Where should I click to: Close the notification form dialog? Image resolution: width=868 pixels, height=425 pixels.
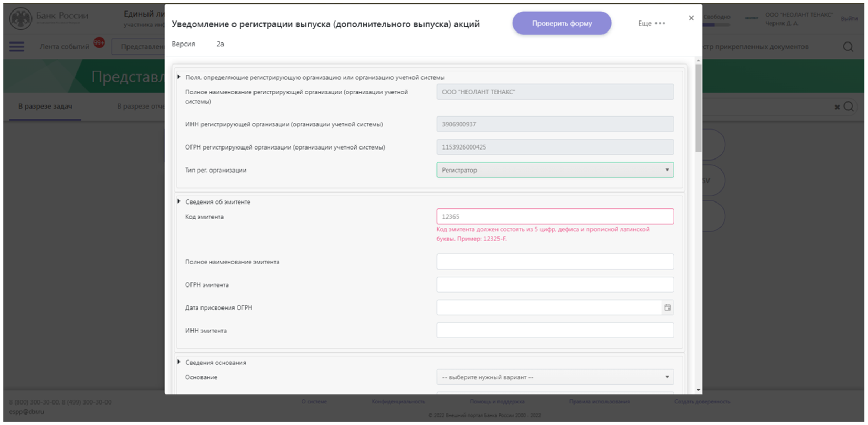(691, 18)
